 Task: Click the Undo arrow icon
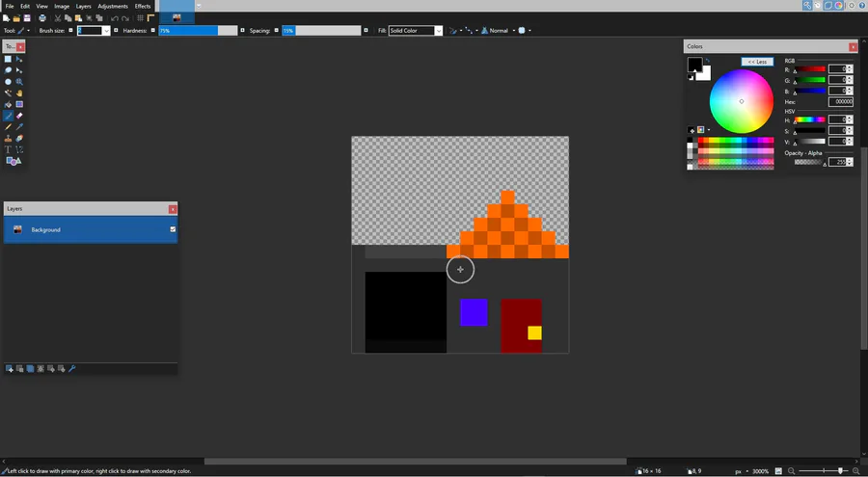[114, 18]
